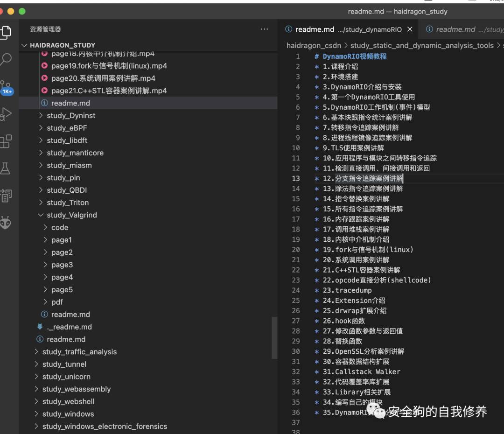Image resolution: width=504 pixels, height=434 pixels.
Task: Click the heading line DynamoRIO视频教程
Action: point(350,56)
